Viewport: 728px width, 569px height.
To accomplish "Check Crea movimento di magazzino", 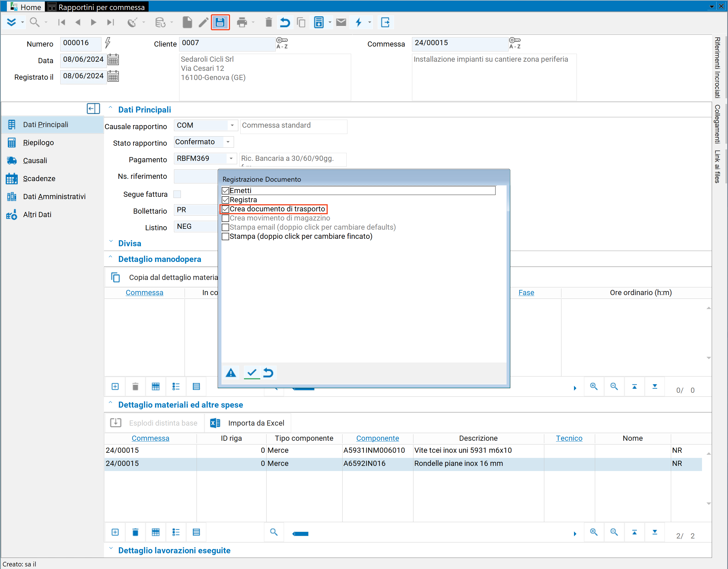I will [x=226, y=218].
